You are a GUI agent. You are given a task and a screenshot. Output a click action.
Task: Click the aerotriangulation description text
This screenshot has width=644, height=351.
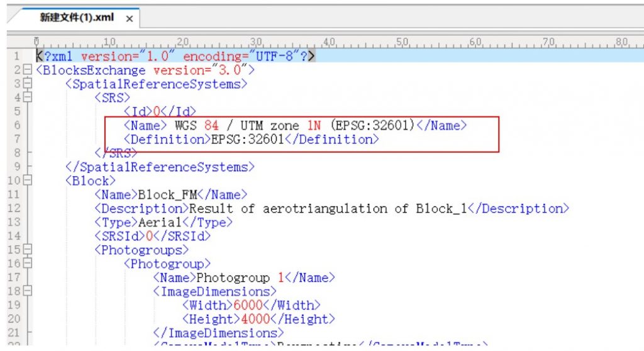point(328,208)
